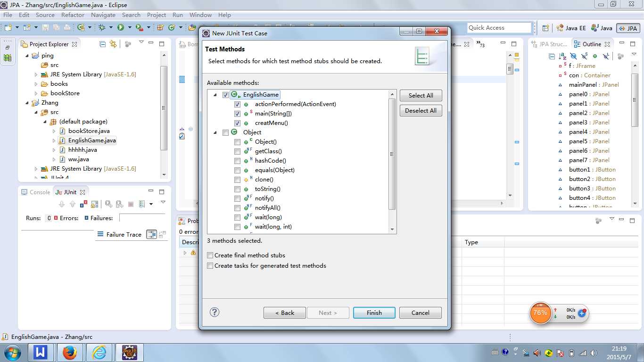Open the Window menu
The image size is (644, 362).
coord(200,15)
